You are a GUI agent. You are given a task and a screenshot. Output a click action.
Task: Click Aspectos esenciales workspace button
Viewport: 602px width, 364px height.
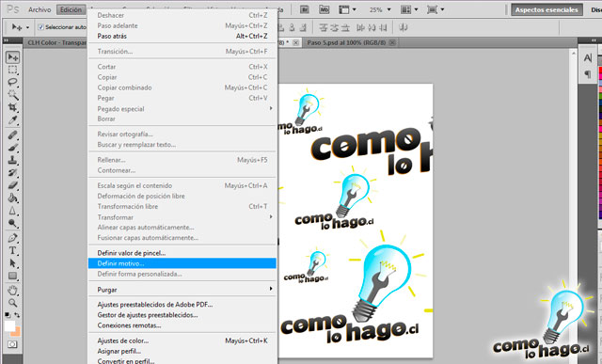(x=547, y=10)
